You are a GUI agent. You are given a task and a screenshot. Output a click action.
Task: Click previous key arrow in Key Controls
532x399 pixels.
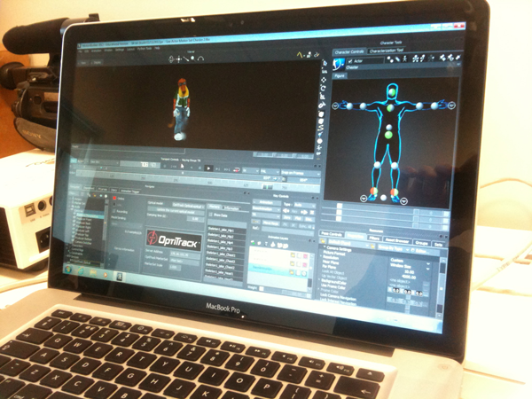[x=286, y=211]
